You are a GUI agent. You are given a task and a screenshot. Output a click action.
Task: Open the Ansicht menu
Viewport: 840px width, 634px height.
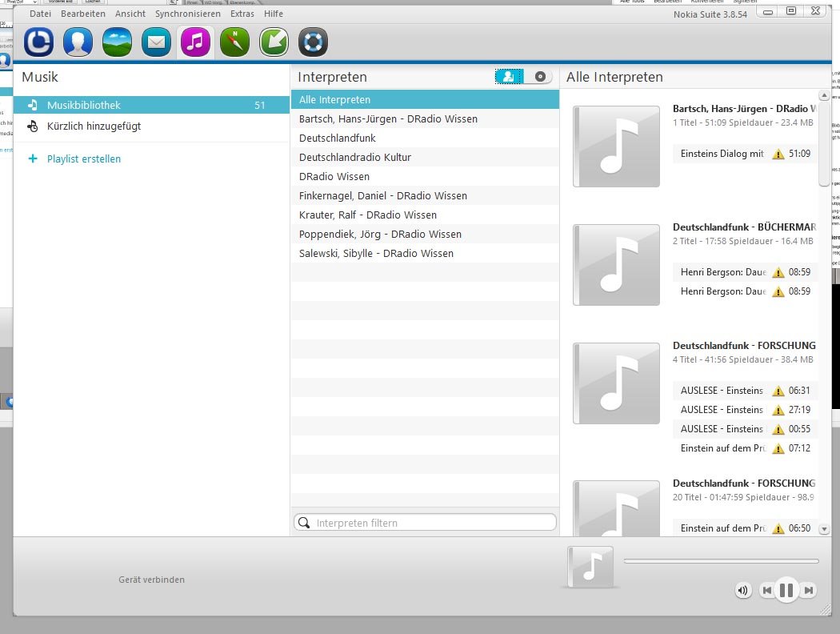point(130,14)
